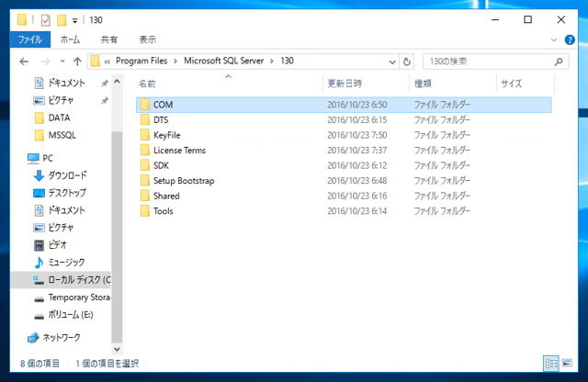
Task: Select the Tools folder icon
Action: (145, 211)
